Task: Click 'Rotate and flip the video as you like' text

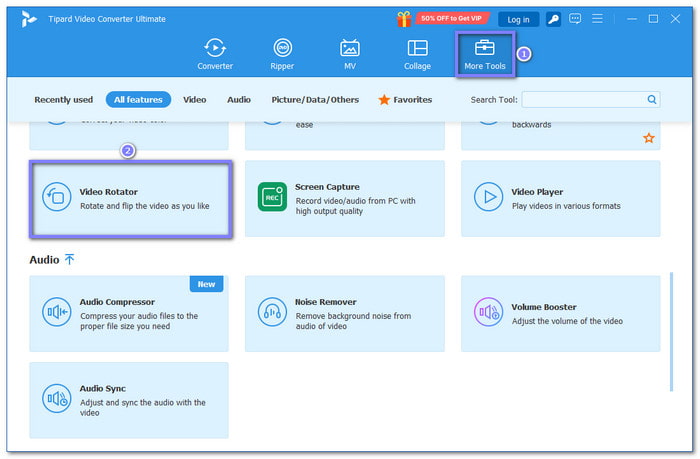Action: click(145, 206)
